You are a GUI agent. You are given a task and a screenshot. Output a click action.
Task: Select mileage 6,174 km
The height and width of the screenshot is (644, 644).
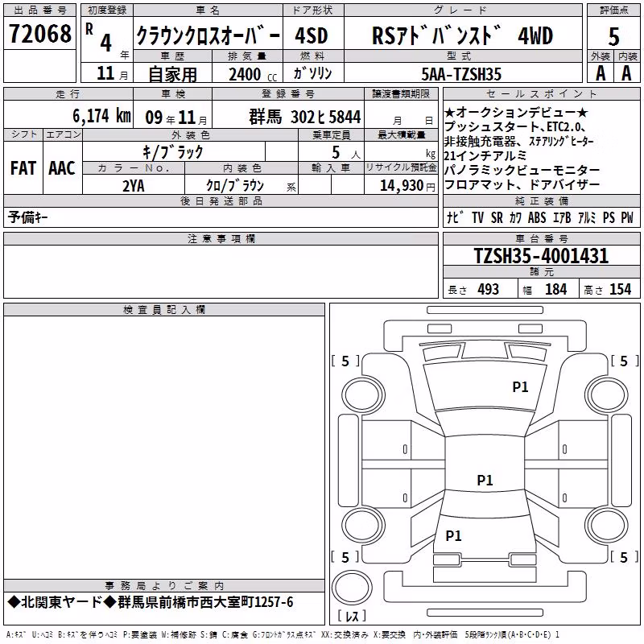tap(102, 116)
